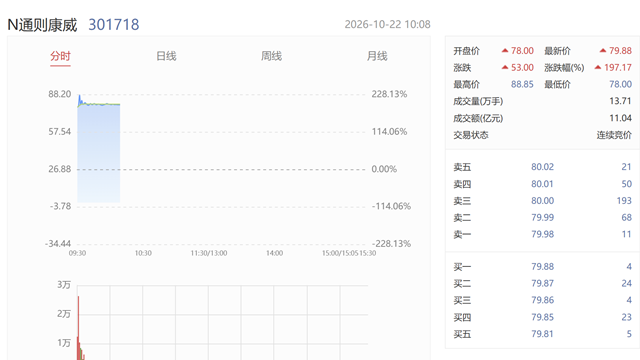Click the 0.00% percentage axis label
The image size is (640, 360).
click(x=384, y=169)
